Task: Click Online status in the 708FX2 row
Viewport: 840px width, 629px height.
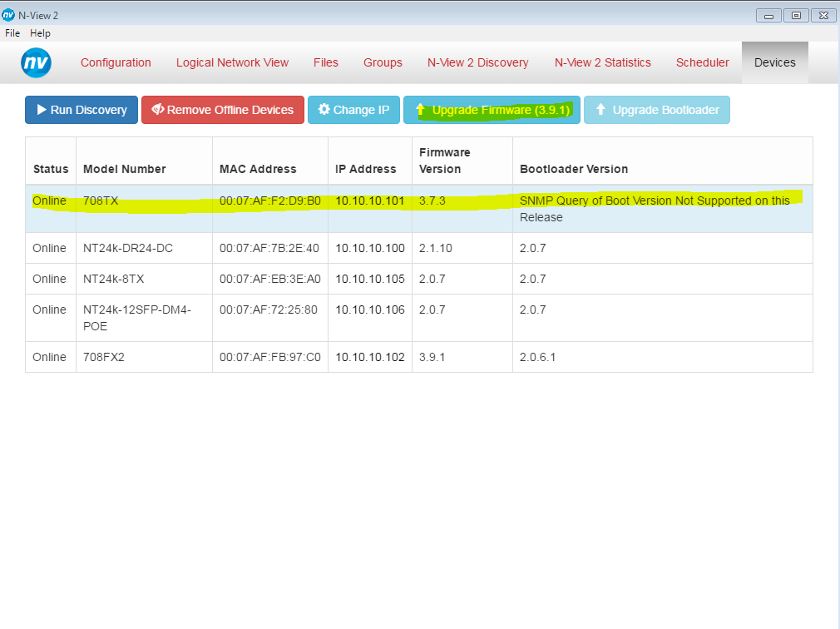Action: [x=49, y=358]
